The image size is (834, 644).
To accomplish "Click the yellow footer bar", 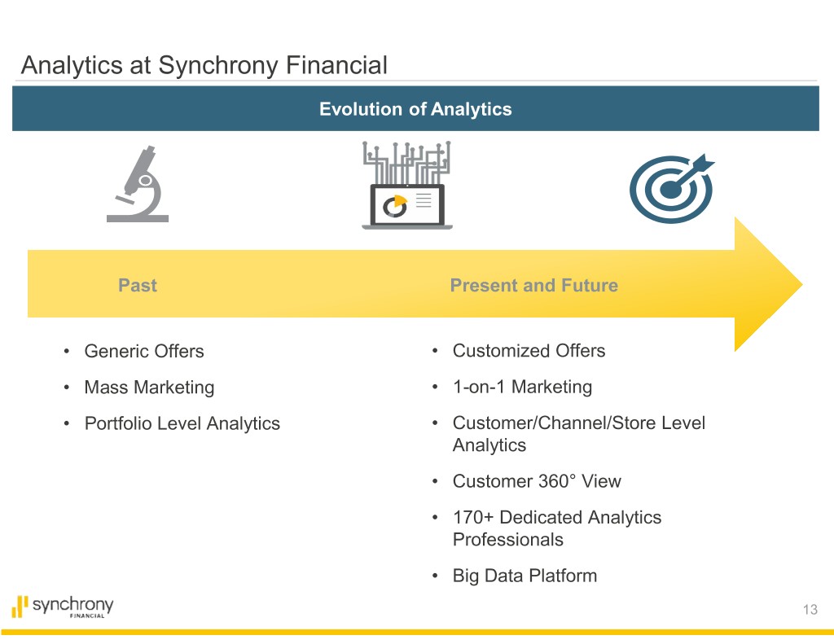I will click(x=417, y=631).
